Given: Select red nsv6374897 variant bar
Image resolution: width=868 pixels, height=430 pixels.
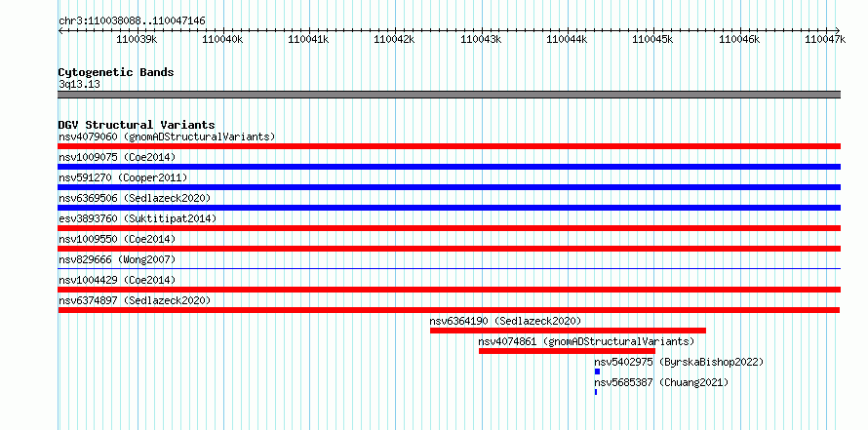Looking at the screenshot, I should pyautogui.click(x=449, y=310).
